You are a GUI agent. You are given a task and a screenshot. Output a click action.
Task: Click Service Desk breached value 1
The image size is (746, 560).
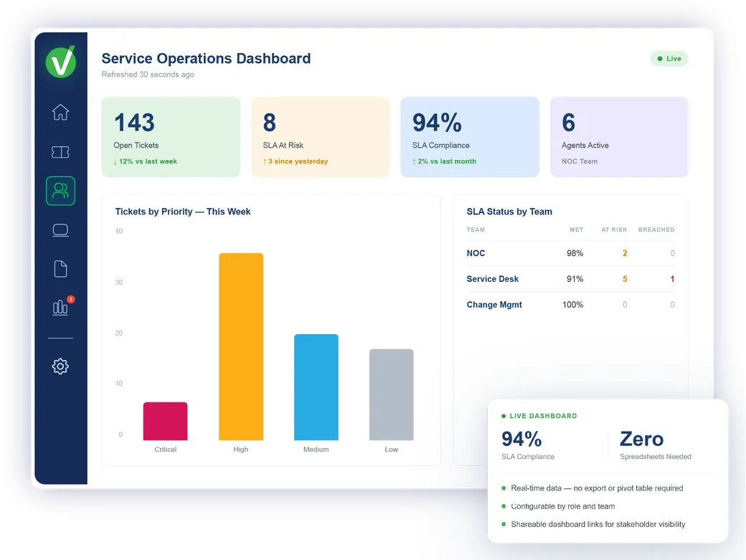672,279
